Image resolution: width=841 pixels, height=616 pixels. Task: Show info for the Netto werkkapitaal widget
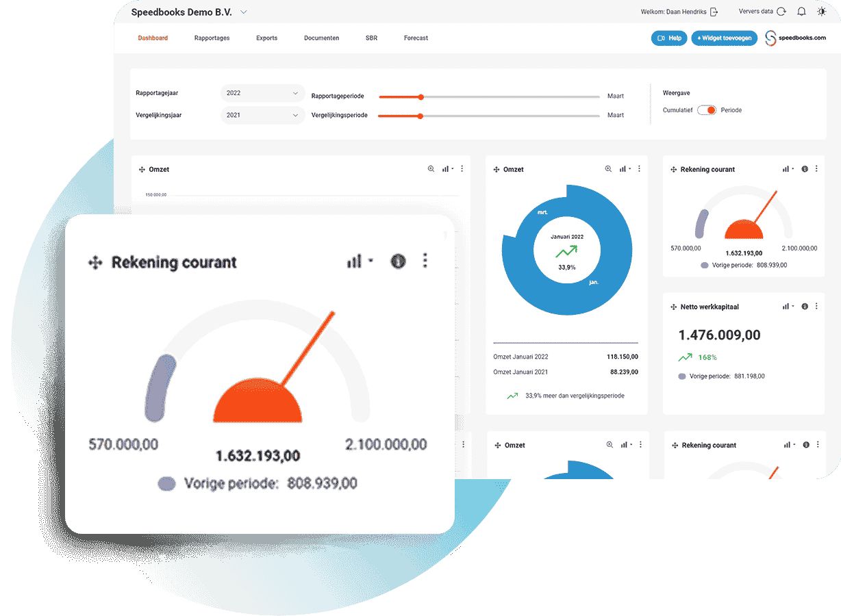click(x=805, y=307)
